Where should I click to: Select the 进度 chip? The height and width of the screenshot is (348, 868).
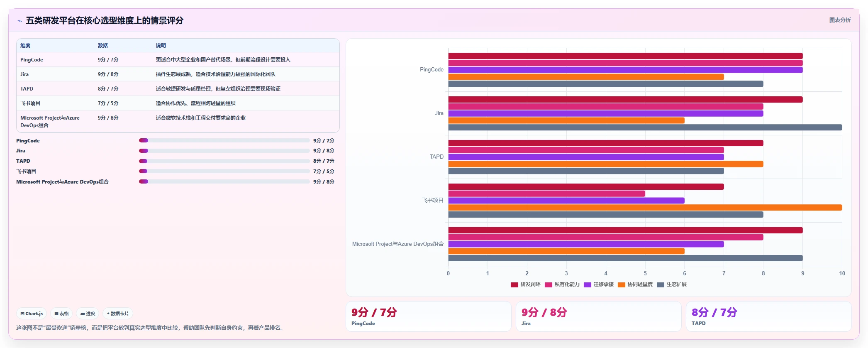(x=88, y=314)
